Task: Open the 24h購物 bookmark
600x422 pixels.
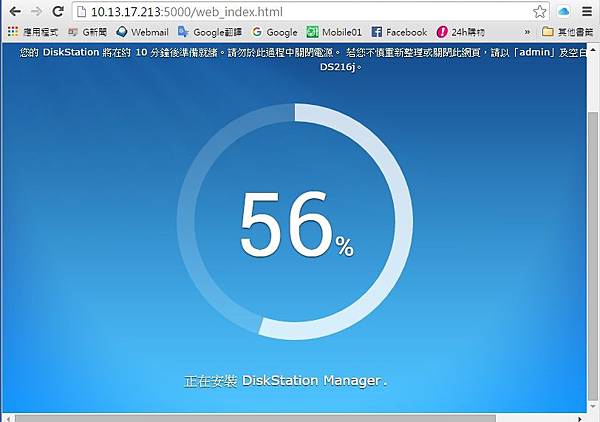Action: coord(460,32)
